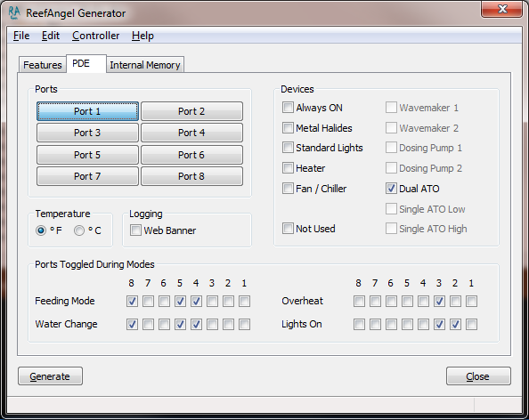Select the Port 8 button
529x420 pixels.
pyautogui.click(x=191, y=176)
